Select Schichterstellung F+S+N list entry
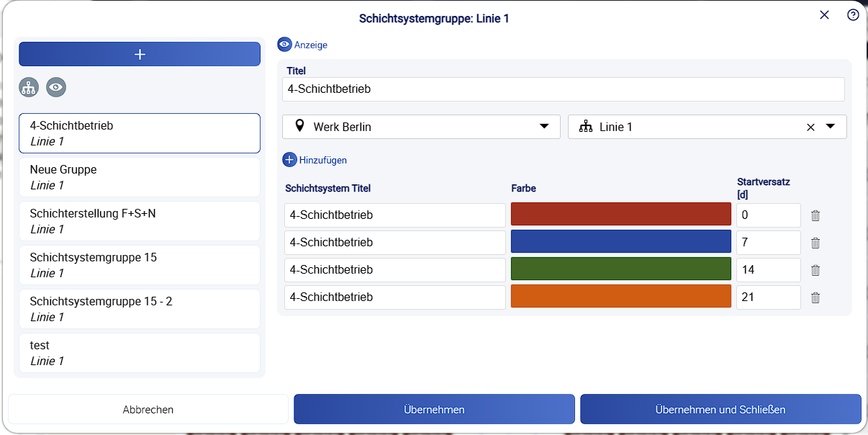The width and height of the screenshot is (868, 435). tap(139, 221)
